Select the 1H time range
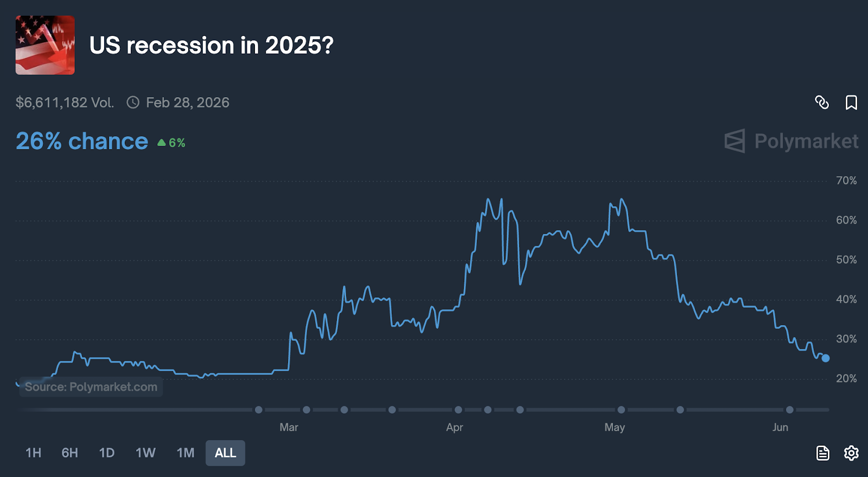868x477 pixels. (x=33, y=453)
